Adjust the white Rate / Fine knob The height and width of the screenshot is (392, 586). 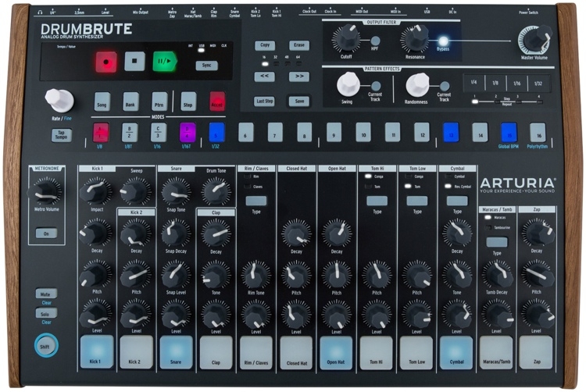click(x=59, y=100)
